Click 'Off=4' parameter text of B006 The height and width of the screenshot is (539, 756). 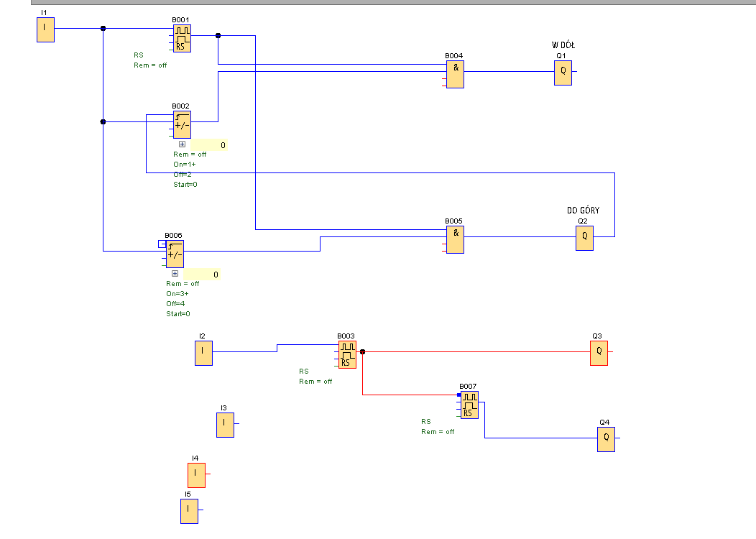[x=175, y=304]
